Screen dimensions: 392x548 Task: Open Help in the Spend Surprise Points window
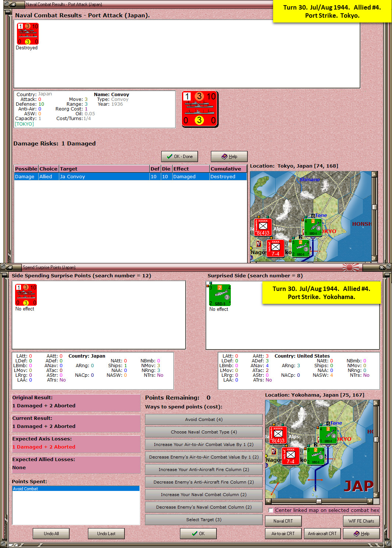(x=361, y=534)
